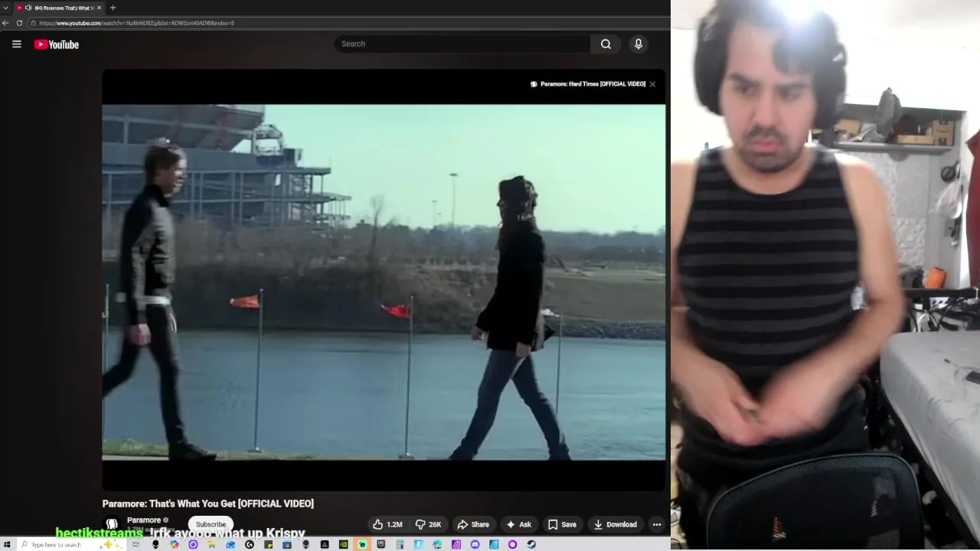
Task: Dislike the video showing 26K
Action: (x=428, y=524)
